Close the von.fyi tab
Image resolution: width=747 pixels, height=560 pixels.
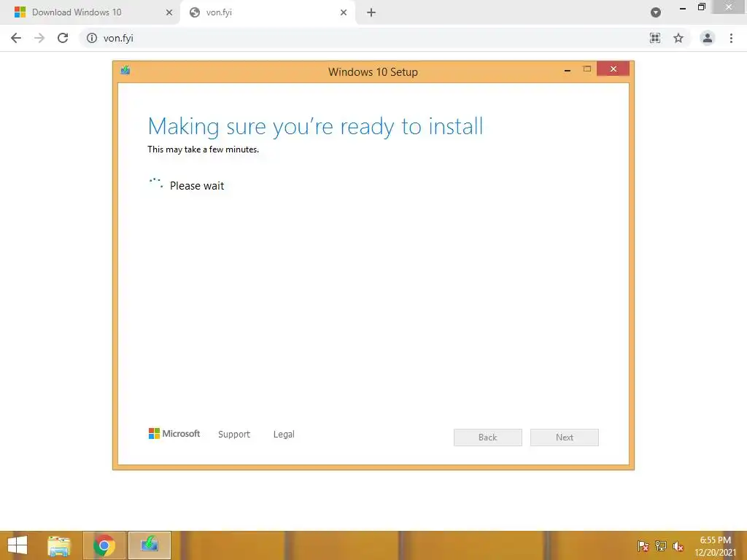point(344,12)
